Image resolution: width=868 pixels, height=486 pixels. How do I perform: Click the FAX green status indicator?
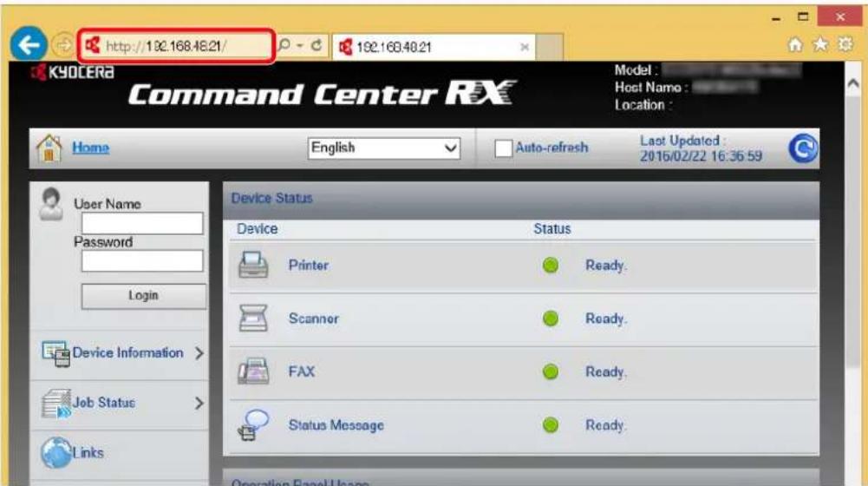[x=551, y=371]
